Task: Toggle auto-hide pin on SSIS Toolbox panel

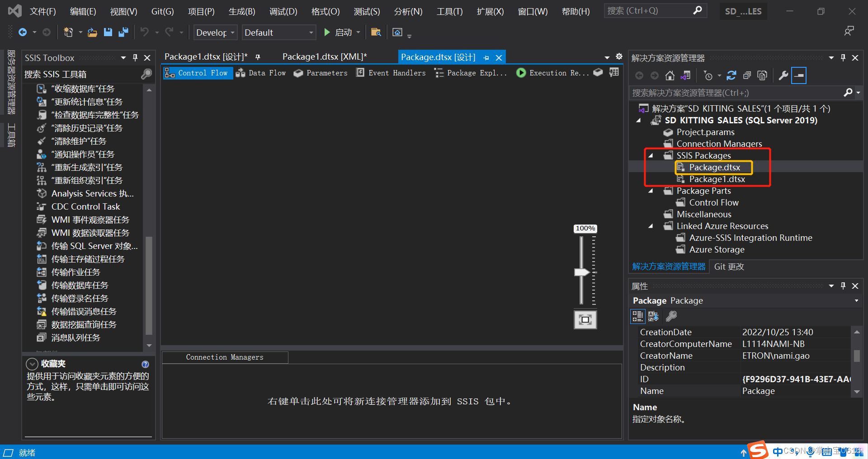Action: pyautogui.click(x=135, y=58)
